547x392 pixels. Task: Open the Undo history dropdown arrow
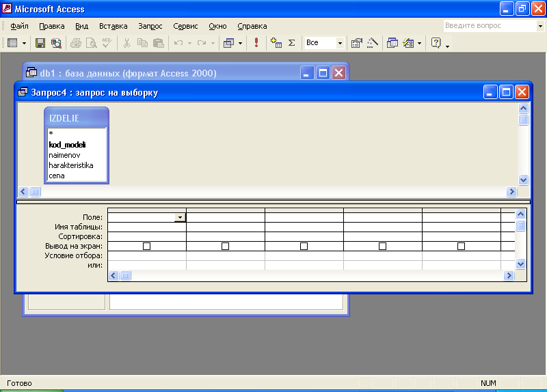pos(190,43)
